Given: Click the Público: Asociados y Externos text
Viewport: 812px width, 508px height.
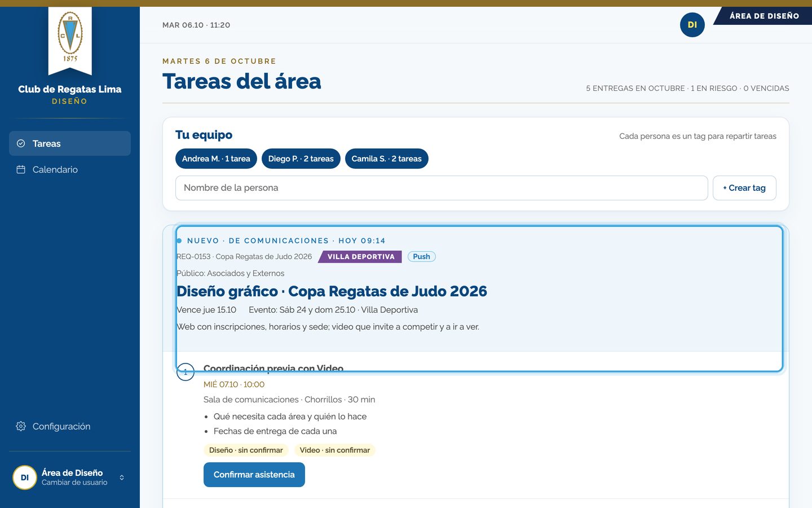Looking at the screenshot, I should (x=231, y=273).
